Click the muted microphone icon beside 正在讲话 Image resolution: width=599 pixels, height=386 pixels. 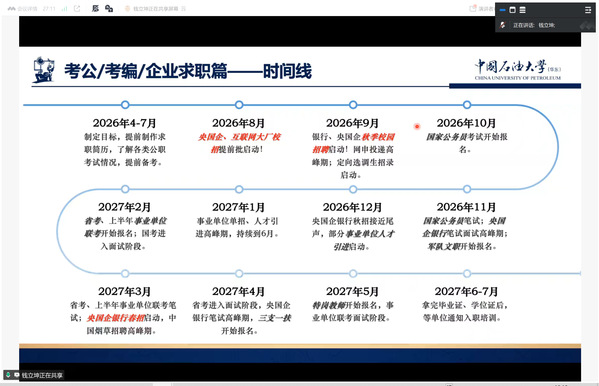point(503,25)
